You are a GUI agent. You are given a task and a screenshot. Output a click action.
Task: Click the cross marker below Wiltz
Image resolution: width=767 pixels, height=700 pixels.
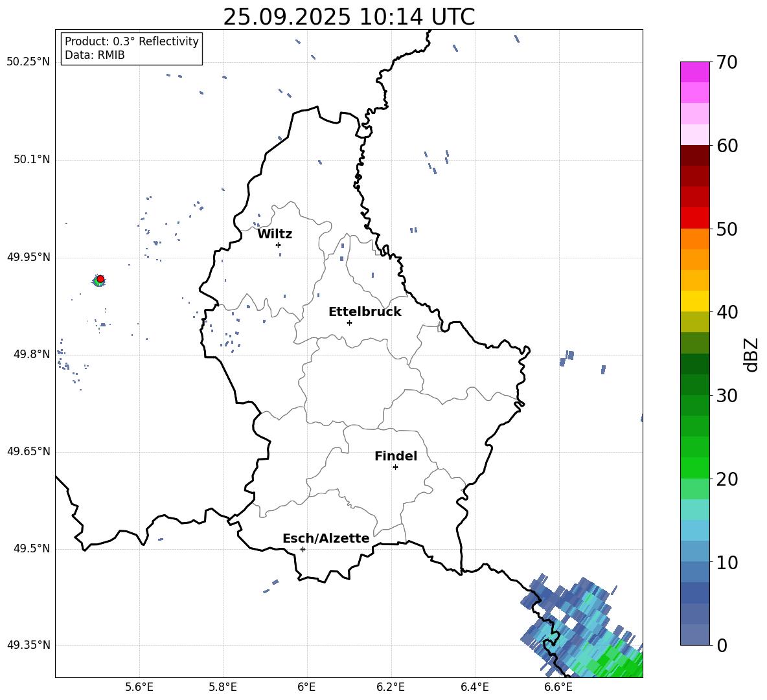(279, 245)
